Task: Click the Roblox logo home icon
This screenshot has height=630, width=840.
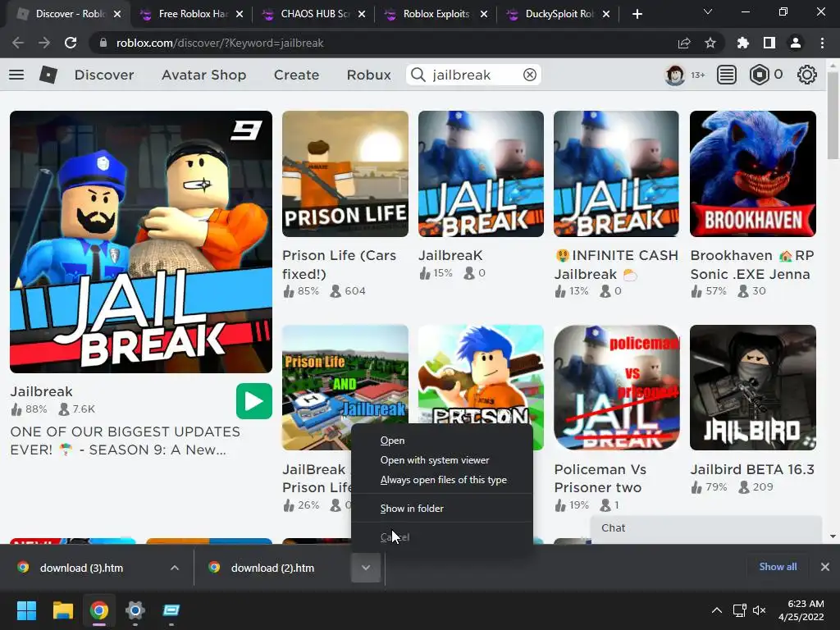Action: coord(48,75)
